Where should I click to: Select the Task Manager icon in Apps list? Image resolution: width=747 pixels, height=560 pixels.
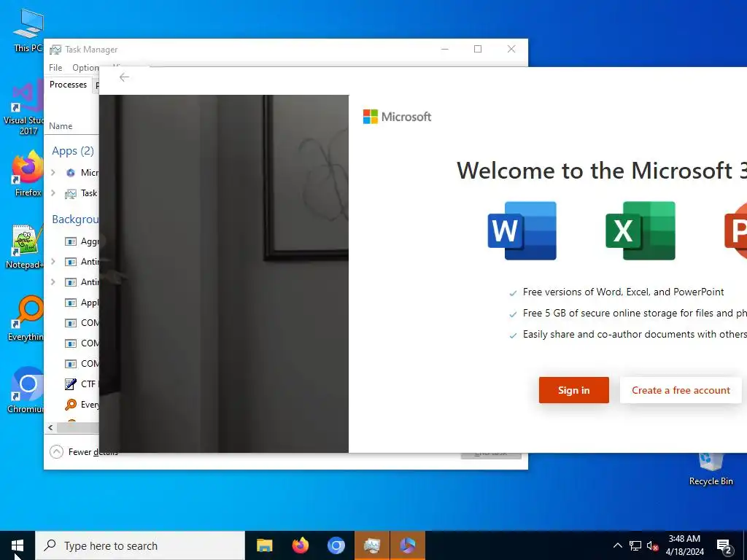pyautogui.click(x=71, y=193)
